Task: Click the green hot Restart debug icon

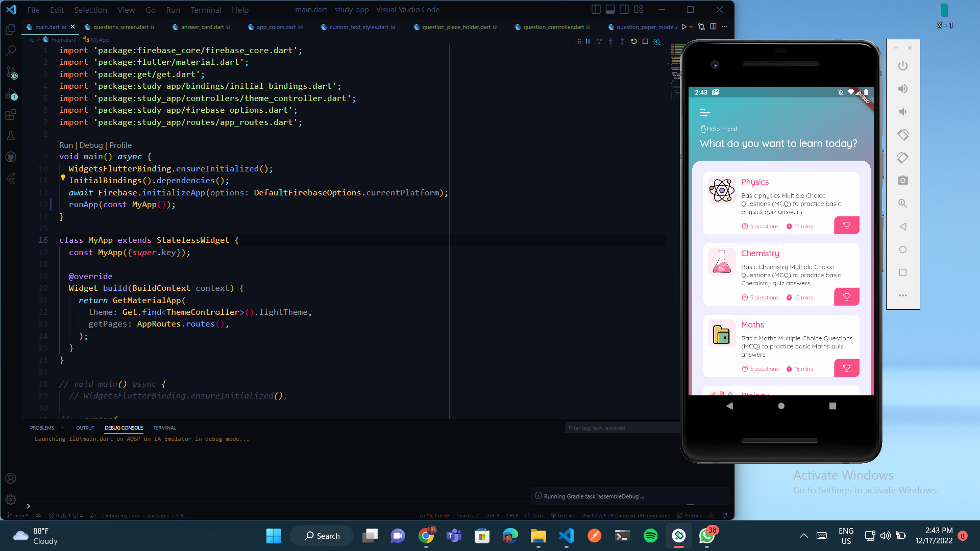Action: tap(633, 41)
